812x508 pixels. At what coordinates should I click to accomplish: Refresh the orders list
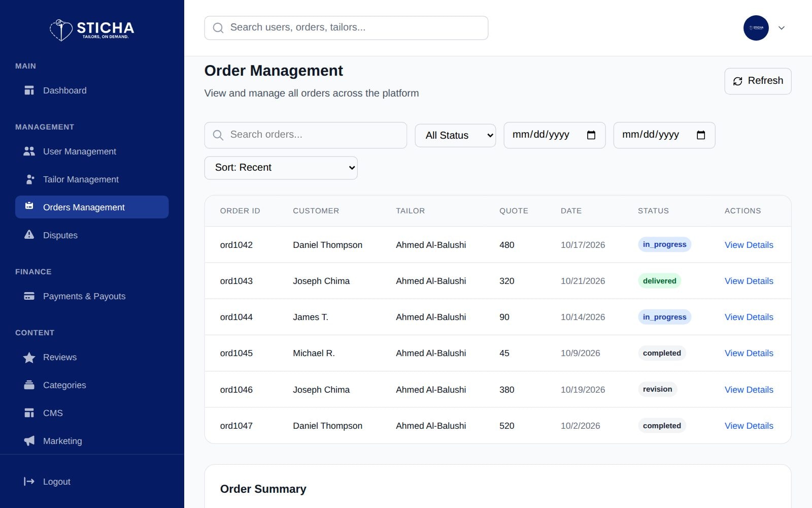[758, 81]
